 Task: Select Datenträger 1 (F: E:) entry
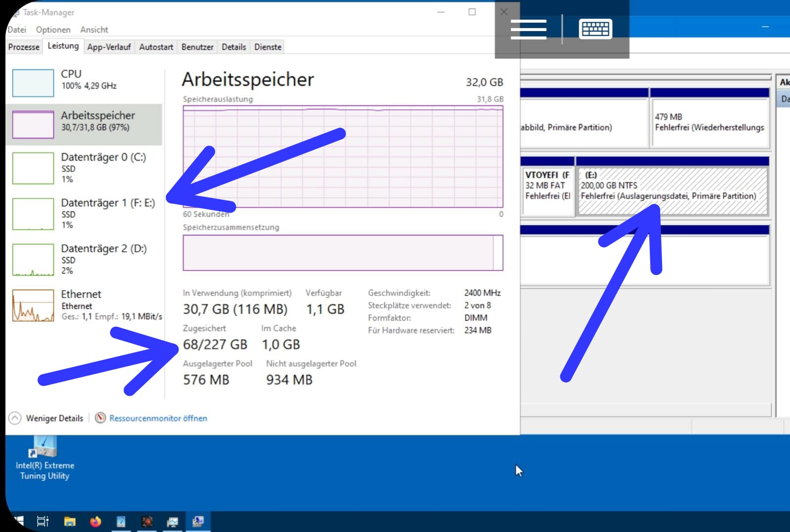tap(84, 214)
